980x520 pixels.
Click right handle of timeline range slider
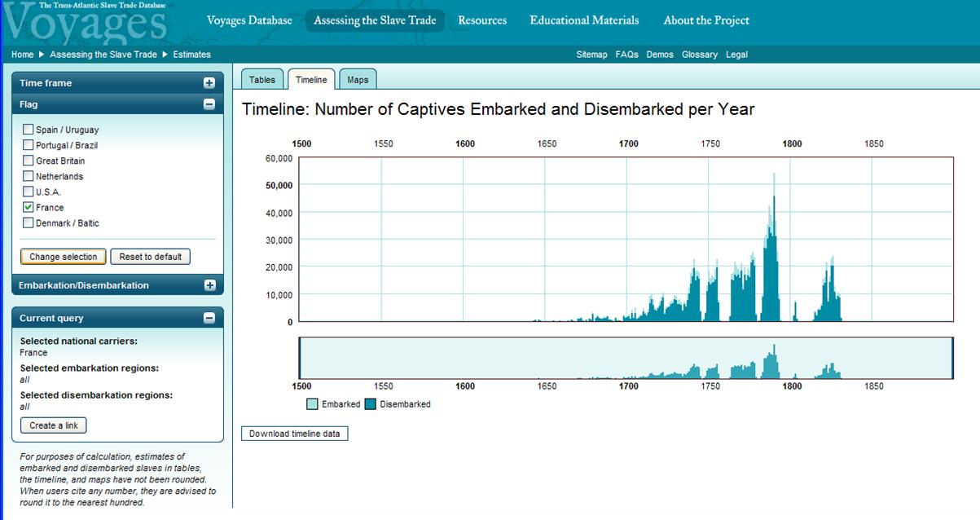[x=951, y=358]
